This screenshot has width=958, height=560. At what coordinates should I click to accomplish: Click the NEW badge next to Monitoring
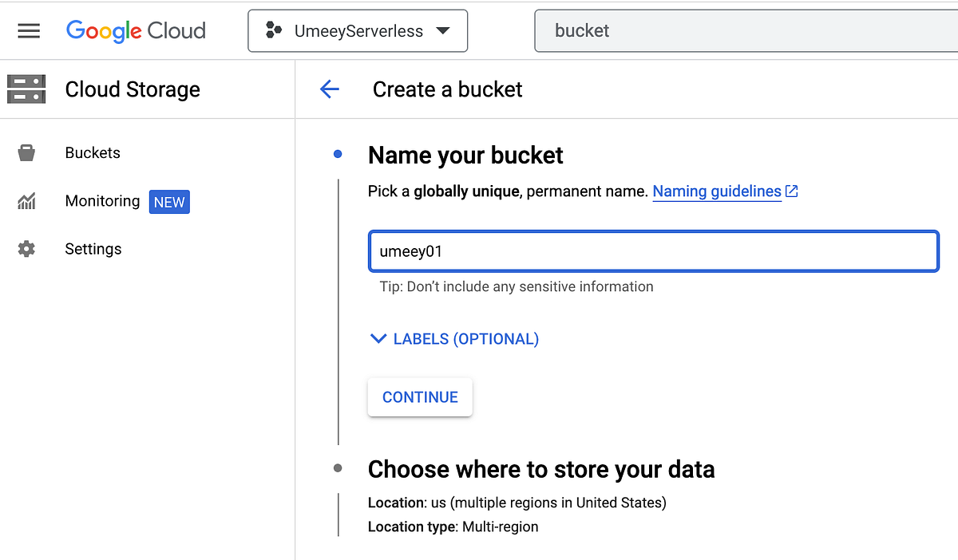pos(169,202)
